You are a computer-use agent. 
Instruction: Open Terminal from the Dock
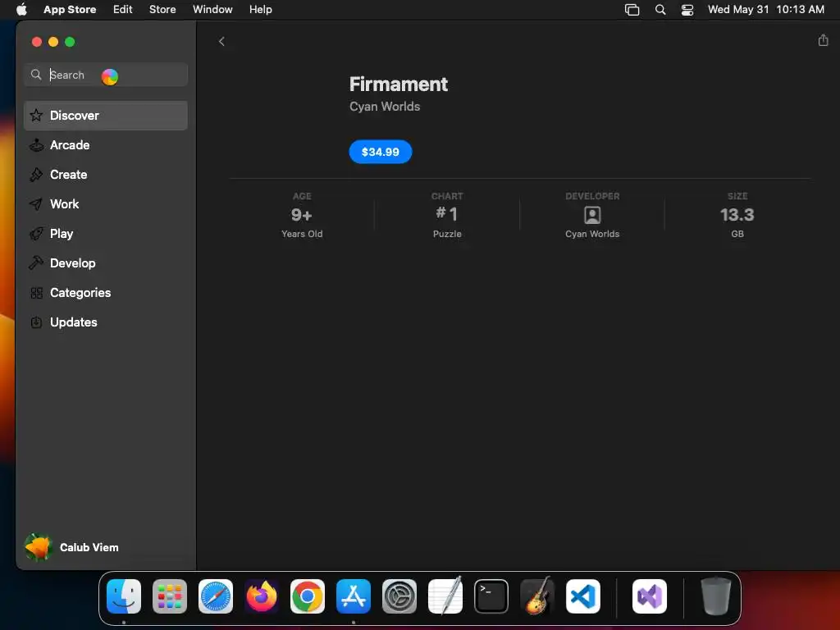(491, 596)
